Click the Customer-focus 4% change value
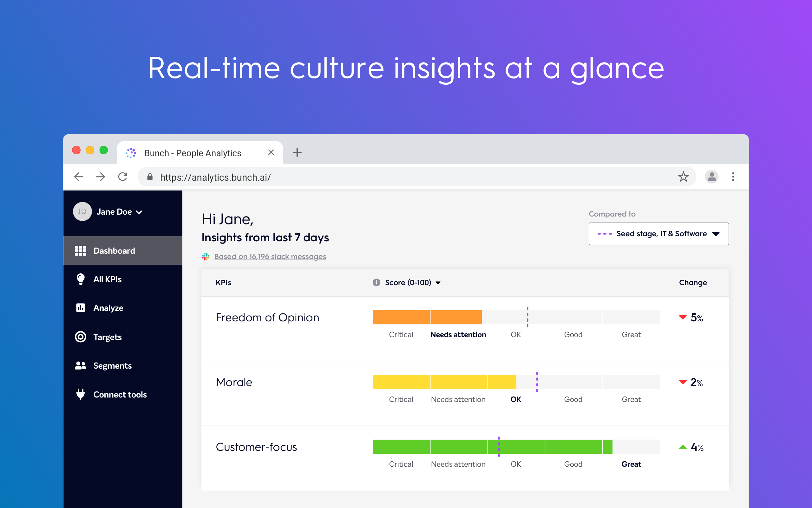The width and height of the screenshot is (812, 508). click(691, 447)
